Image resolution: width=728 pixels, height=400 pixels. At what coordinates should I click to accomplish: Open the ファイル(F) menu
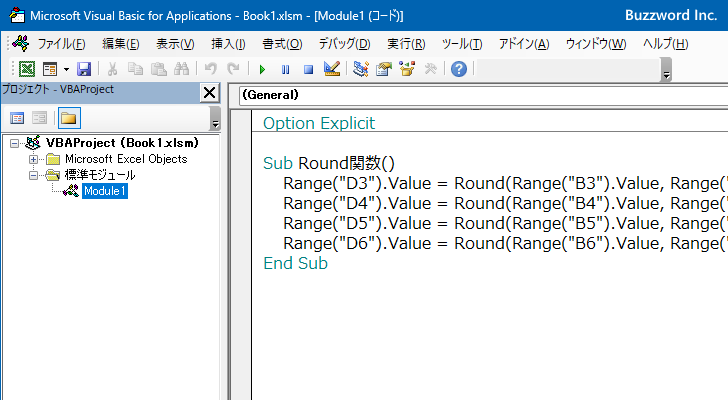click(x=61, y=44)
